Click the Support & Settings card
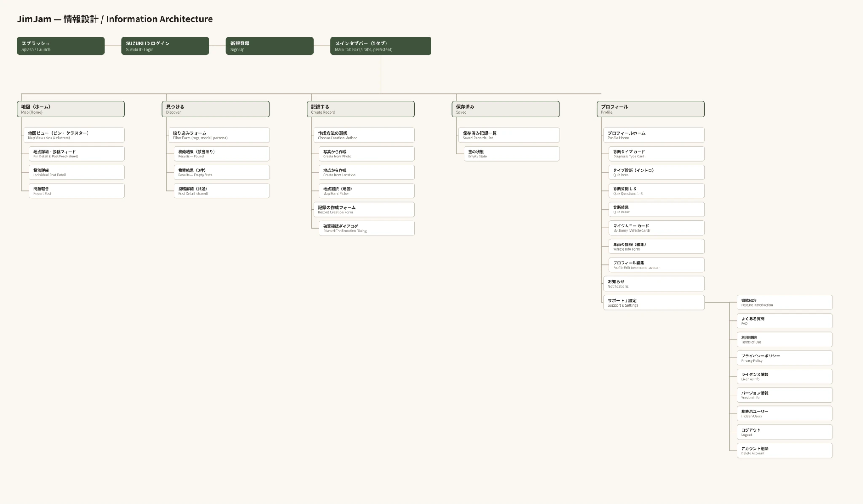This screenshot has width=863, height=504. [x=654, y=303]
